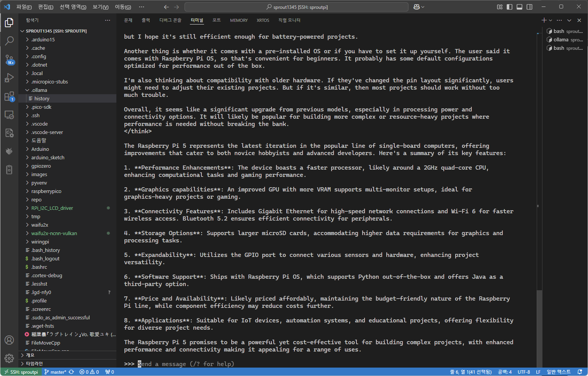The image size is (588, 376).
Task: Open the Accounts icon in activity bar
Action: (9, 340)
